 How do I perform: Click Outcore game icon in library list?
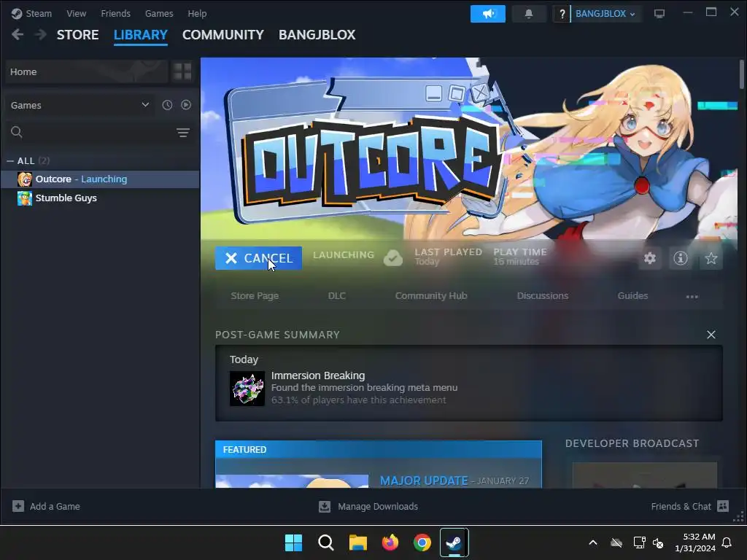tap(25, 179)
